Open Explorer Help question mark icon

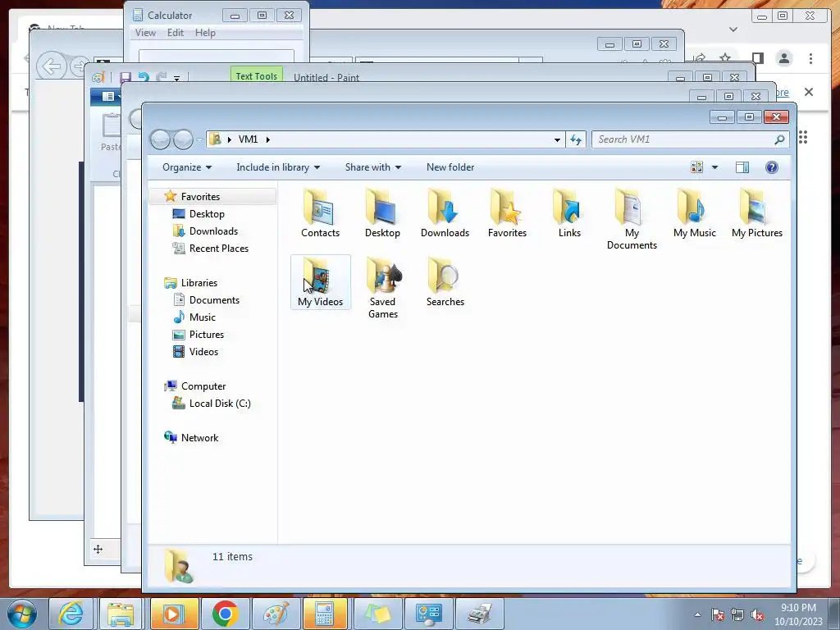coord(771,167)
